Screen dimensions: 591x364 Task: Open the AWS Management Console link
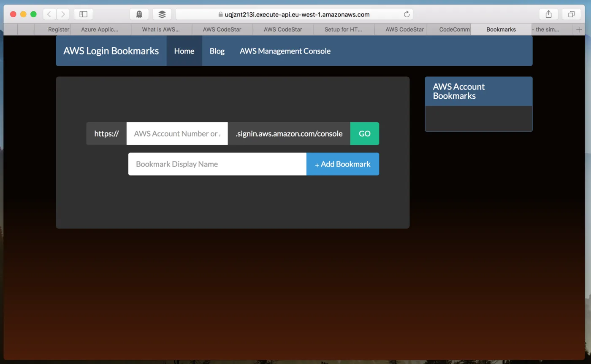pyautogui.click(x=285, y=51)
